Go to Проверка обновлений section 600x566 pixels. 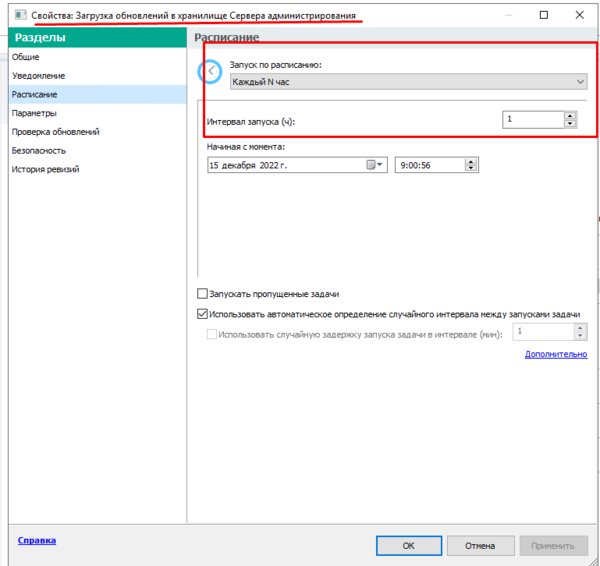point(55,132)
